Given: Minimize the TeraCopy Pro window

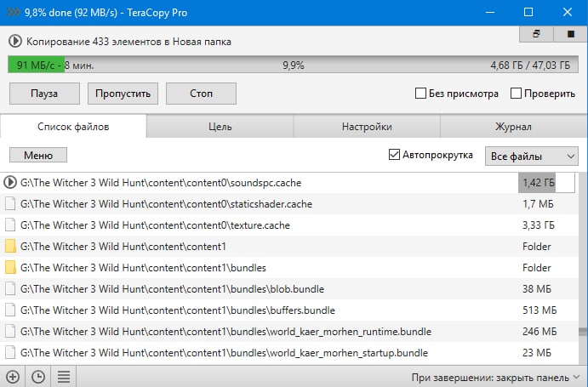Looking at the screenshot, I should pyautogui.click(x=490, y=13).
